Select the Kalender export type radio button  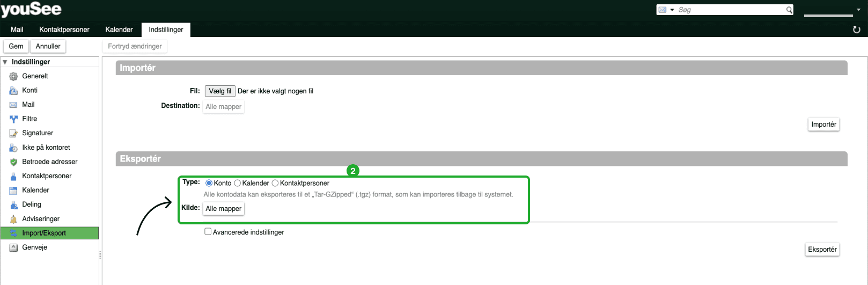tap(237, 183)
